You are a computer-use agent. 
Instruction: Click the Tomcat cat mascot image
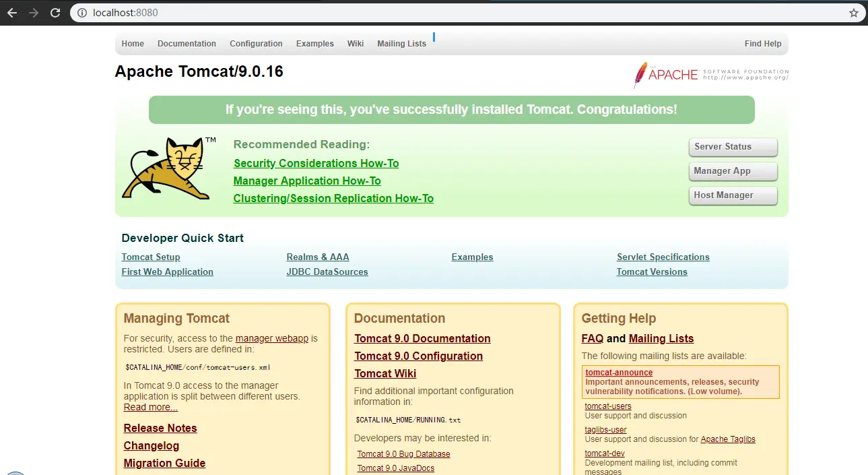click(x=168, y=168)
